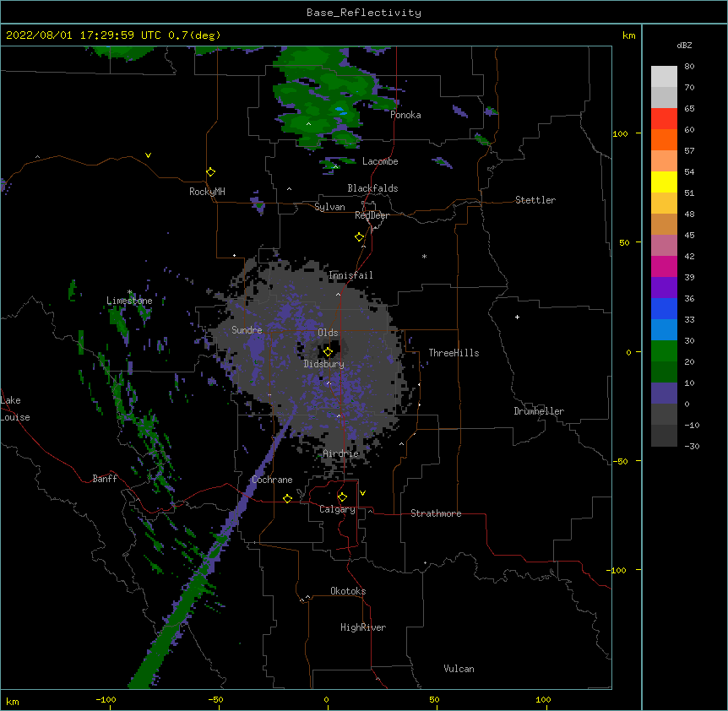Click the Innisfail label

point(350,275)
